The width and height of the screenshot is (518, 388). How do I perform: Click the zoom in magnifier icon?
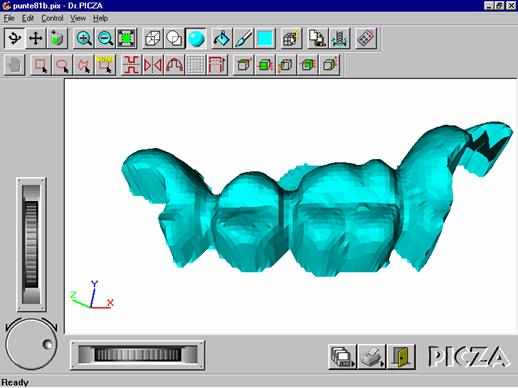pos(84,38)
